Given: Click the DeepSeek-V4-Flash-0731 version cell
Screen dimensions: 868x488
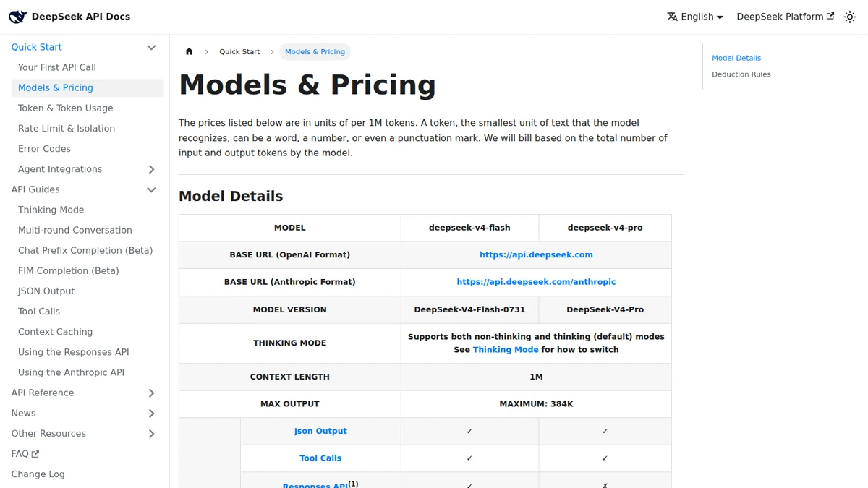Looking at the screenshot, I should pos(469,309).
